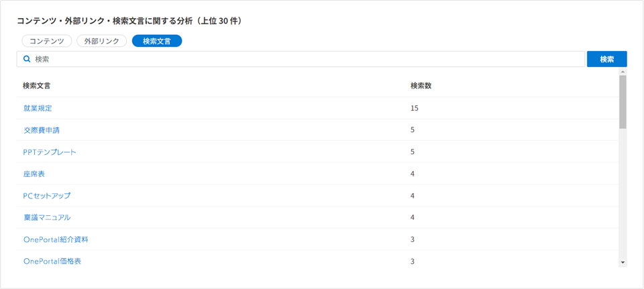Open the 座席表 link
644x289 pixels.
point(34,174)
